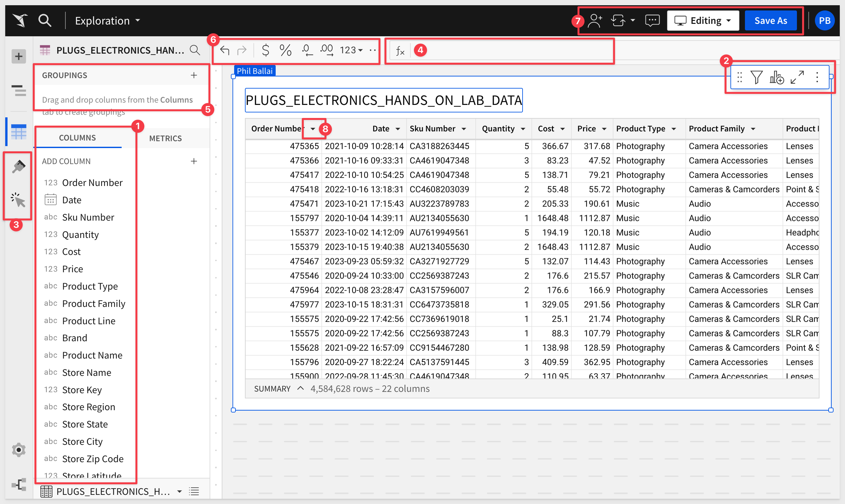Viewport: 845px width, 504px height.
Task: Open the comments speech bubble icon
Action: tap(652, 21)
